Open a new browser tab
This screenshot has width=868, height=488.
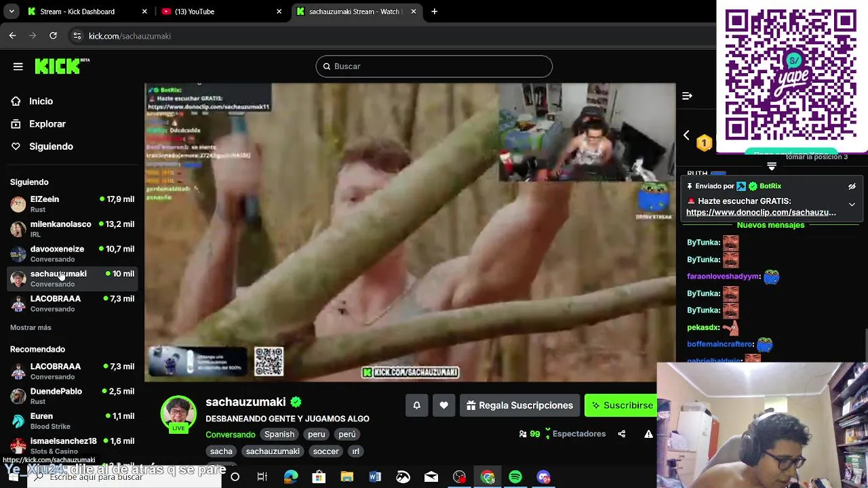pos(434,12)
